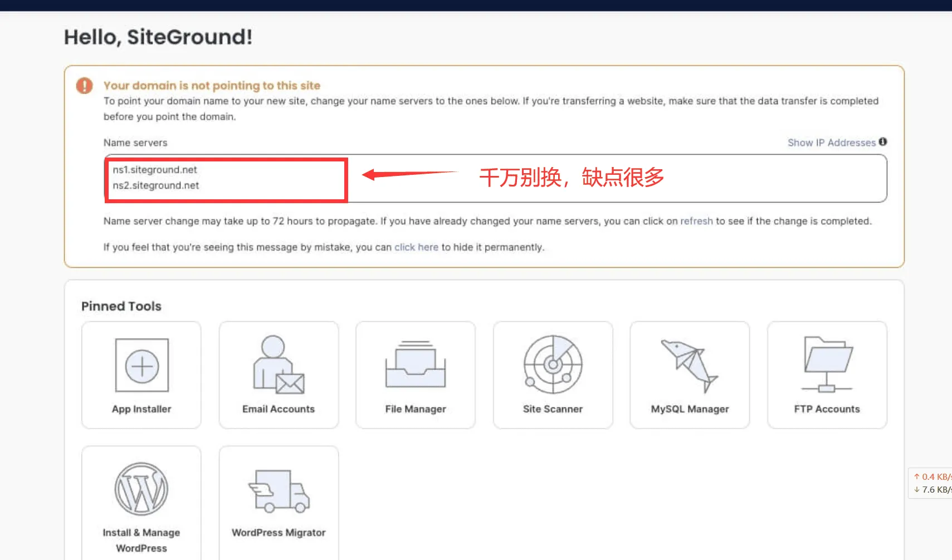Open File Manager tray icon

coord(415,364)
